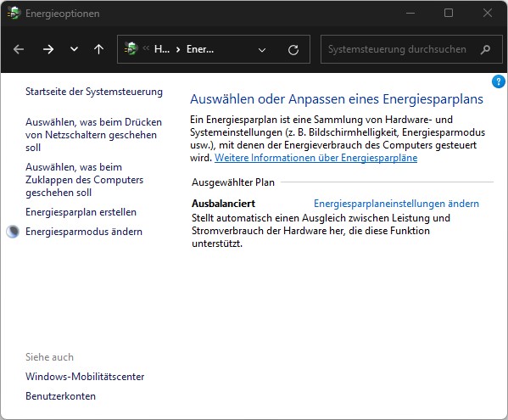508x420 pixels.
Task: Click the heading 'Auswählen oder Anpassen eines Energiesparplans'
Action: (337, 99)
